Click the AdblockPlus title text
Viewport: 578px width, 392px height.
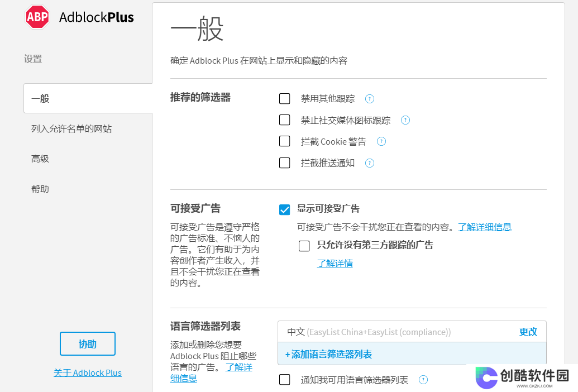[x=97, y=17]
